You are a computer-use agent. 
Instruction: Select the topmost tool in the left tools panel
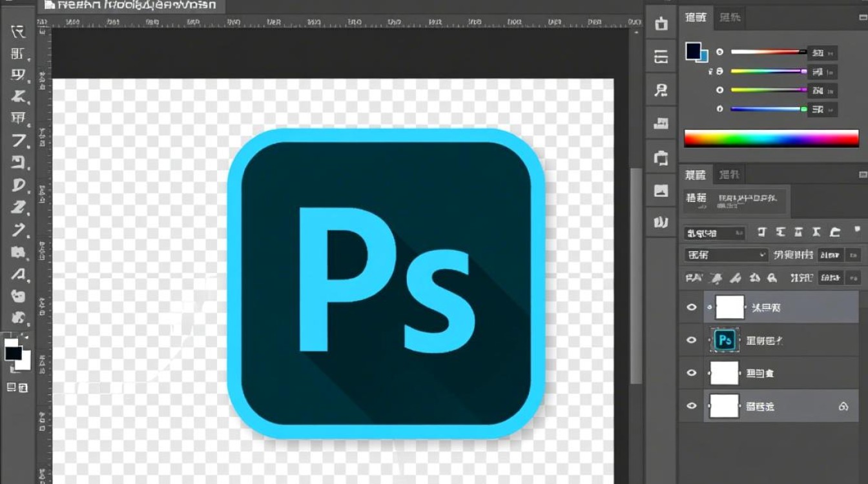click(x=18, y=32)
